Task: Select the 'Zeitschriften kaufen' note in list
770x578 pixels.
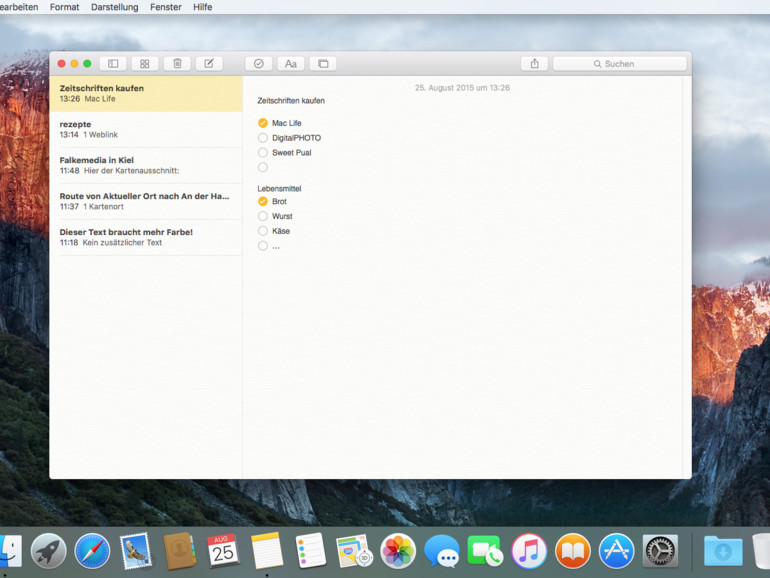Action: coord(146,93)
